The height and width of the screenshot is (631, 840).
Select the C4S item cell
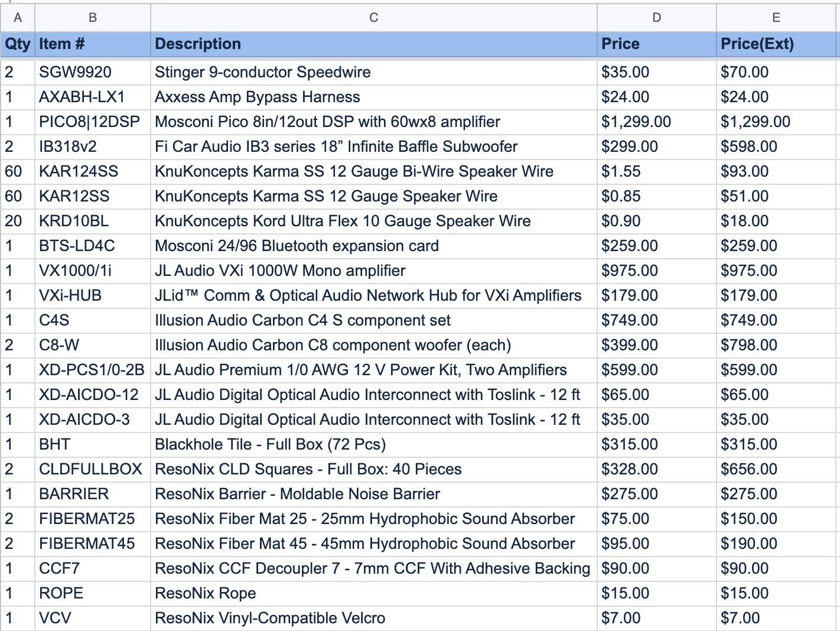pyautogui.click(x=93, y=320)
